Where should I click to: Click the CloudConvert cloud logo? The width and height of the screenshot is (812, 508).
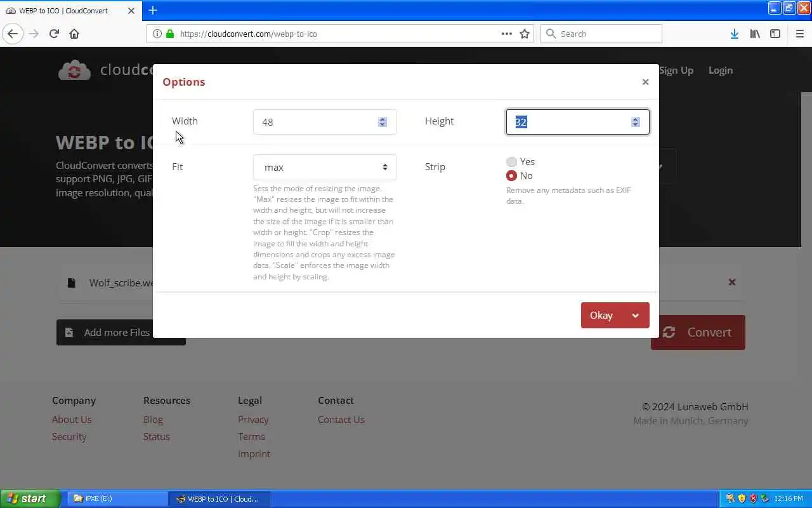tap(75, 70)
